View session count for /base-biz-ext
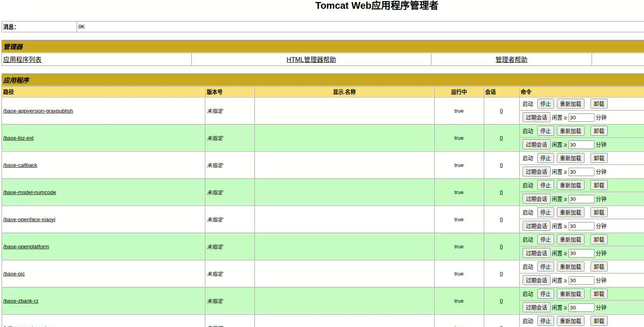644x327 pixels. click(x=501, y=138)
